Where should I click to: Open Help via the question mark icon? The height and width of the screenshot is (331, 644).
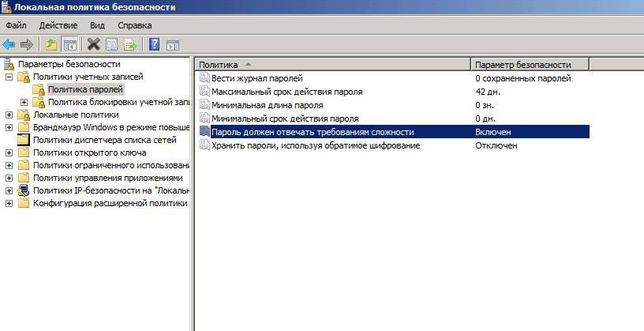point(155,44)
